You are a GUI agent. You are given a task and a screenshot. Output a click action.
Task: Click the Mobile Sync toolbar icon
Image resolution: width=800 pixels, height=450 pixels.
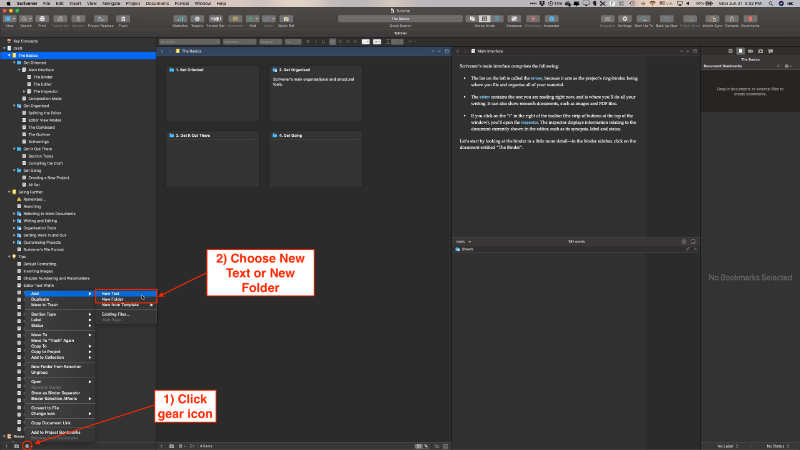click(712, 19)
